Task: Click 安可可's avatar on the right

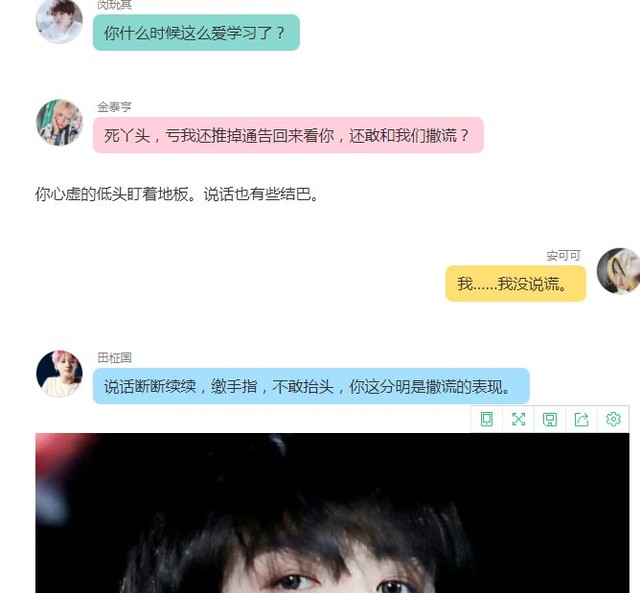Action: click(618, 271)
